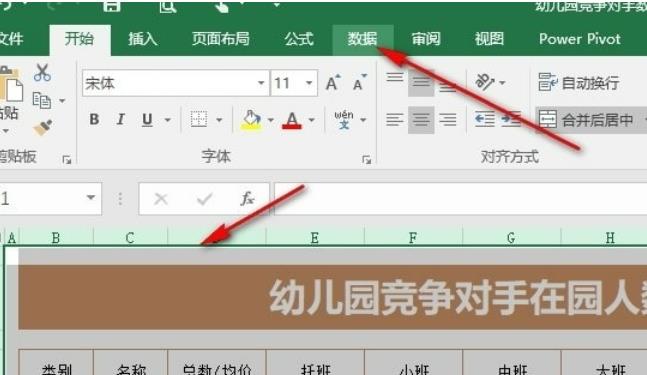
Task: Click Align Left icon
Action: click(x=394, y=120)
